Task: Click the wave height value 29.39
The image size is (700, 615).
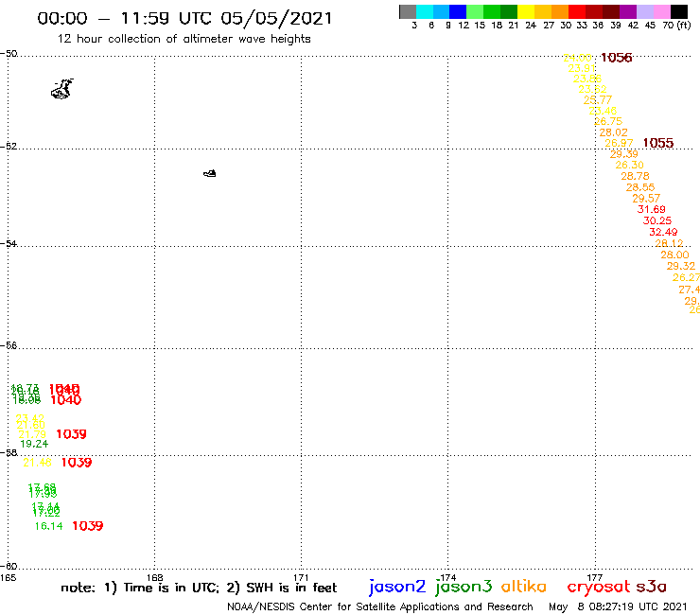Action: (624, 154)
